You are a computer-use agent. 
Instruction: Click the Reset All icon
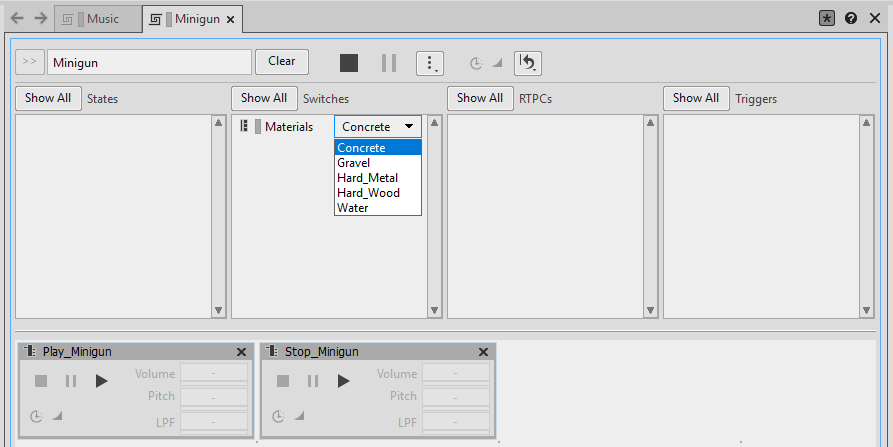point(528,63)
